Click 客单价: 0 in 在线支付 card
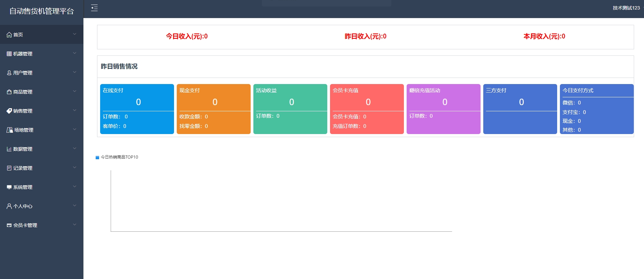This screenshot has width=644, height=279. (114, 126)
